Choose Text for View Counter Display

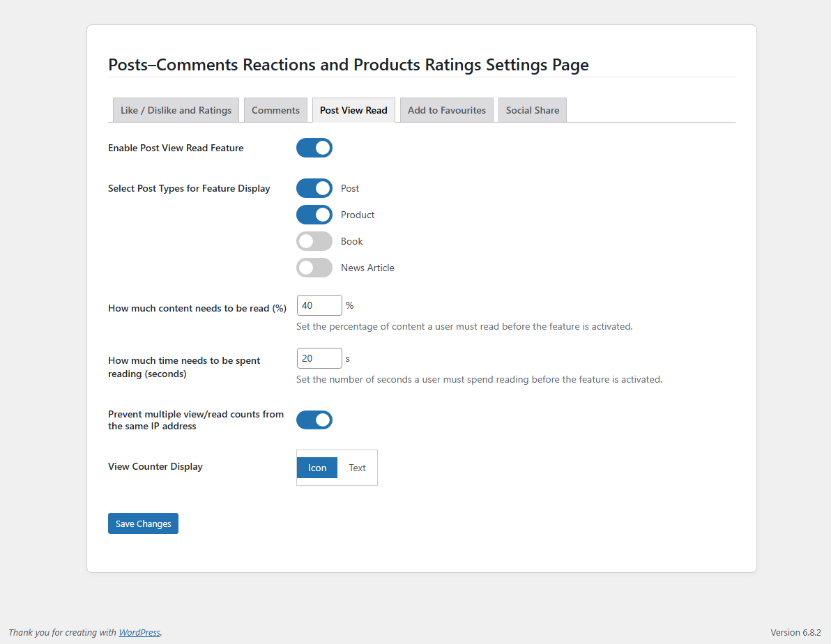[x=357, y=468]
